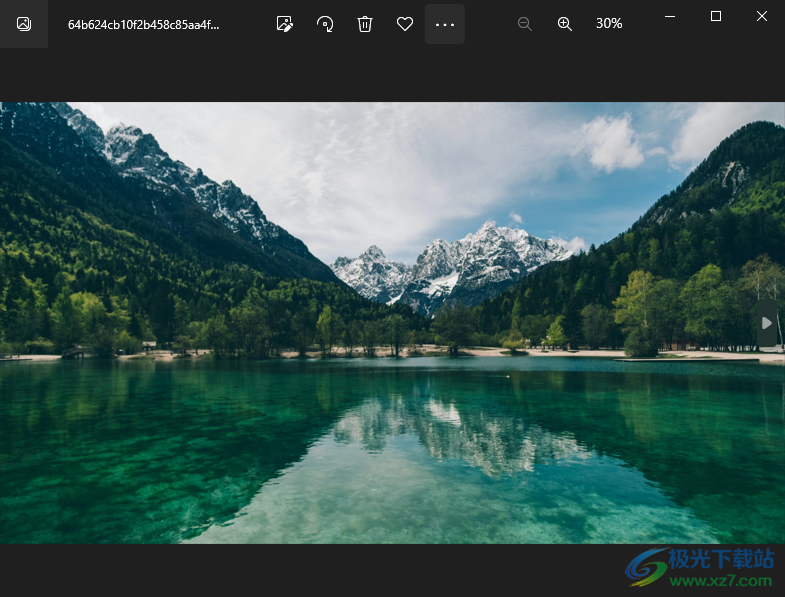Click the Edit image icon
The width and height of the screenshot is (785, 597).
(285, 24)
